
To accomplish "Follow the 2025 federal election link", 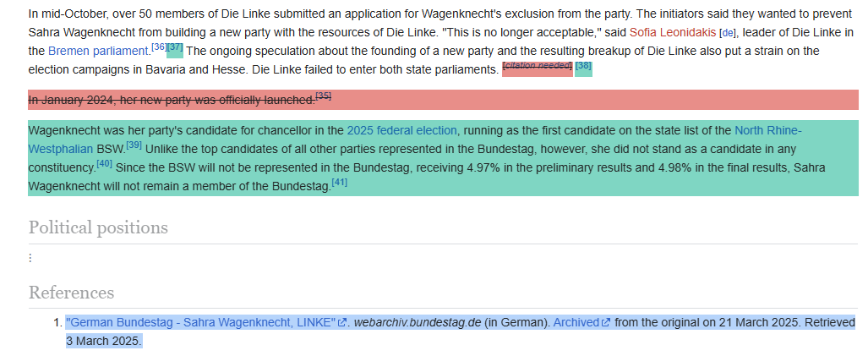I will tap(402, 131).
